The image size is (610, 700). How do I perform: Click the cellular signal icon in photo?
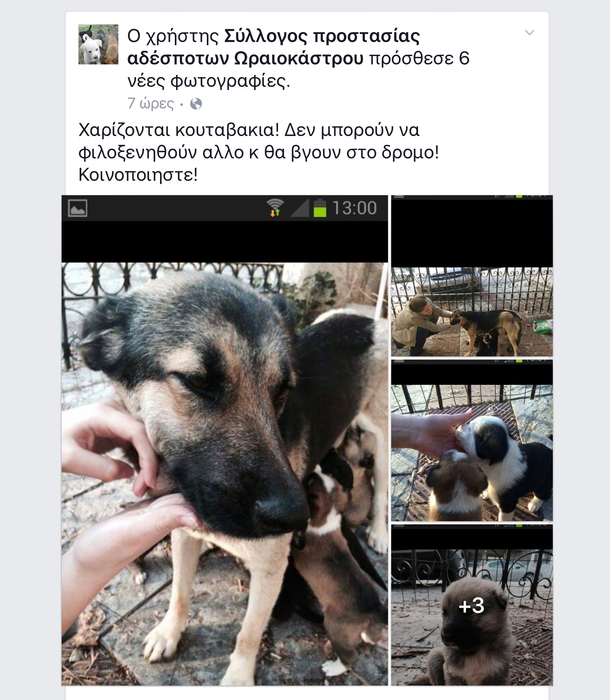pos(299,208)
